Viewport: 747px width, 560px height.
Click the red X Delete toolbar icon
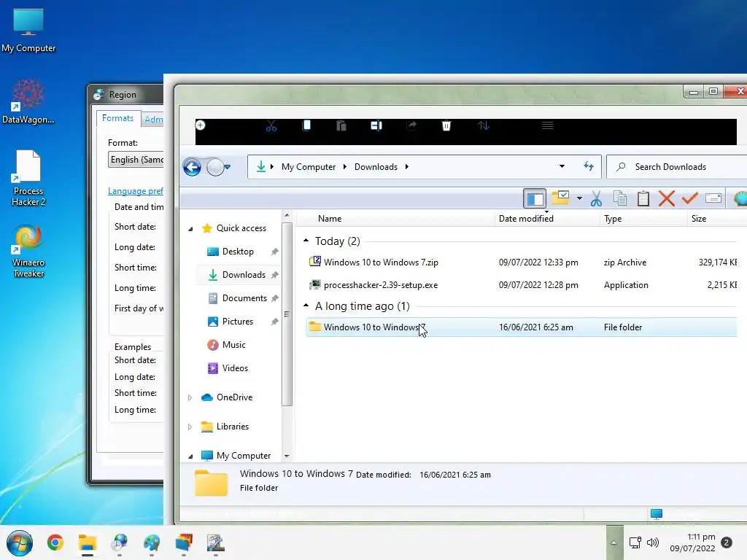tap(667, 198)
